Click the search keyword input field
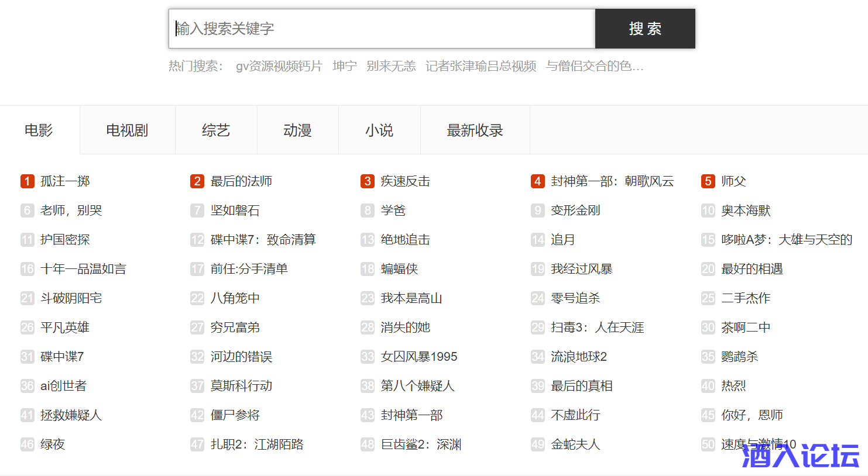Image resolution: width=868 pixels, height=476 pixels. [x=382, y=29]
